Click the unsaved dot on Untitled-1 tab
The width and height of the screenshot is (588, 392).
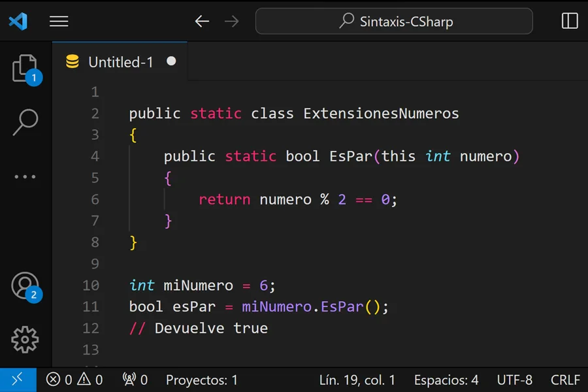(171, 61)
